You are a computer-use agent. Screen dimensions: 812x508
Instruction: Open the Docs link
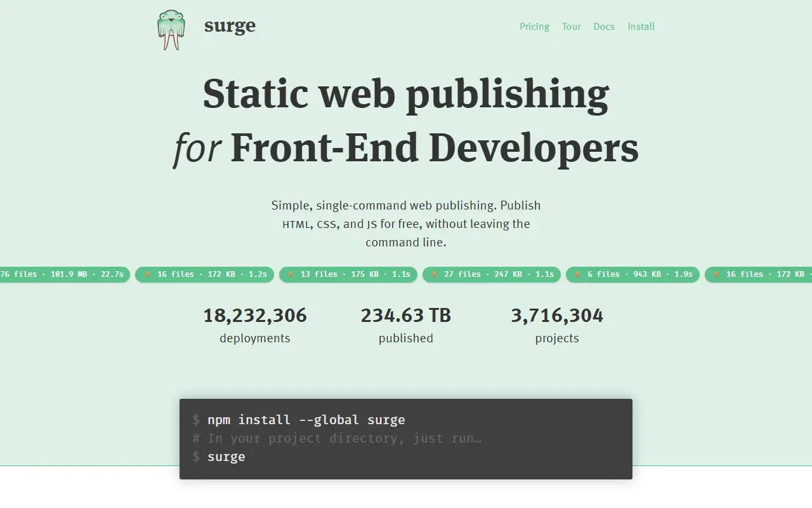[x=604, y=27]
